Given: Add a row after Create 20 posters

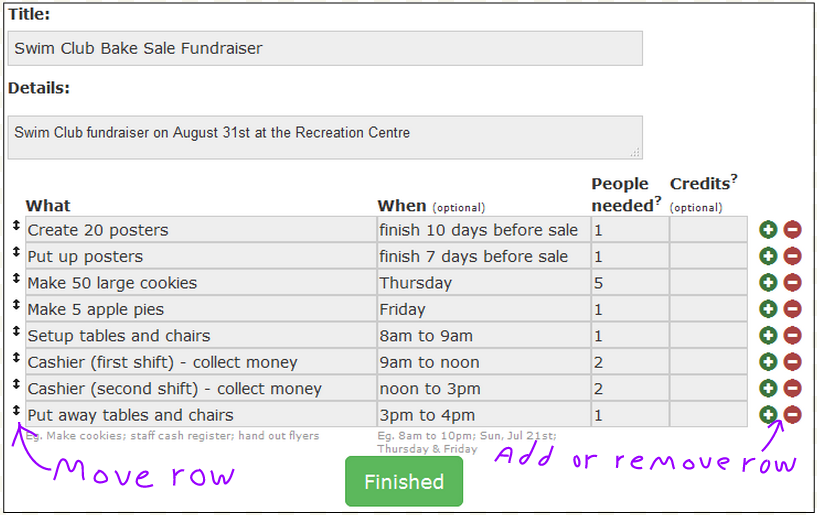Looking at the screenshot, I should (x=768, y=230).
